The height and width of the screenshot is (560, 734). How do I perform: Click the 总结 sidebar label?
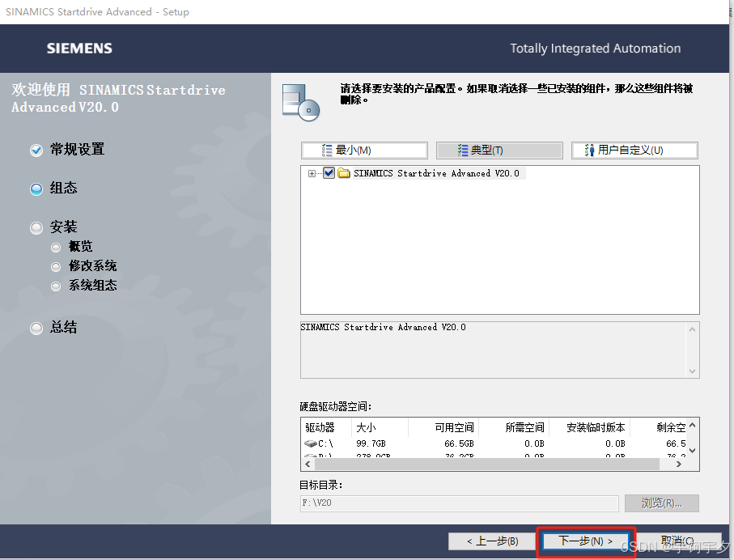pyautogui.click(x=64, y=327)
